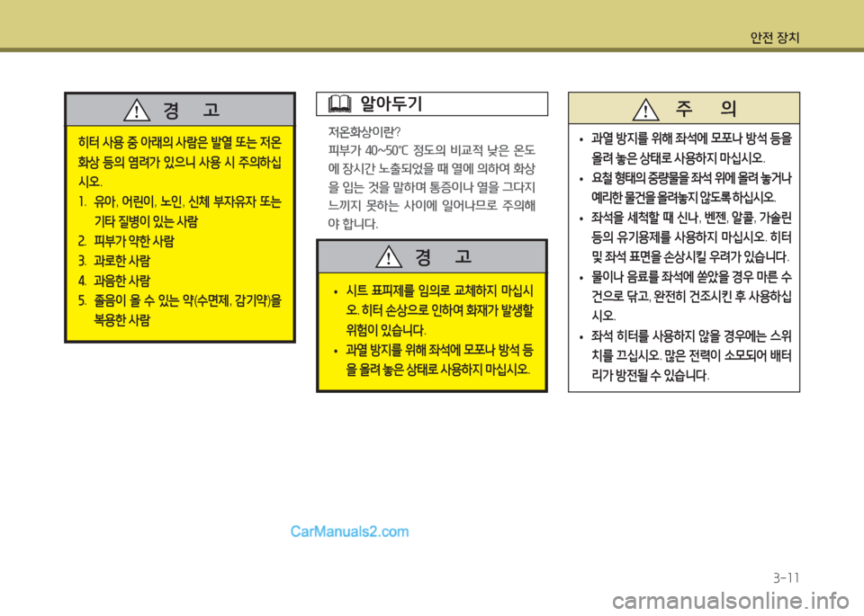Select bullet '요철 형태의 중량물을 좌석 위에 올려 놓거나'
Viewport: 864px width, 616px height.
(686, 178)
